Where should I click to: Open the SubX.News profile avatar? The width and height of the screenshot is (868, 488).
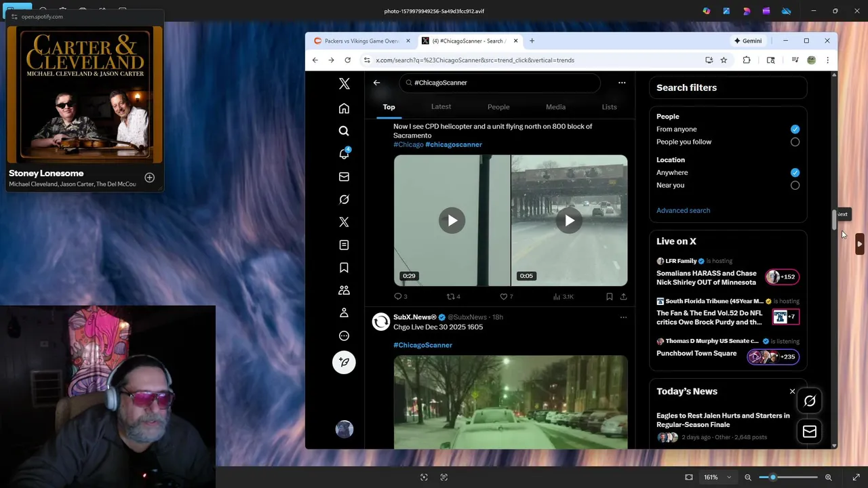coord(381,321)
